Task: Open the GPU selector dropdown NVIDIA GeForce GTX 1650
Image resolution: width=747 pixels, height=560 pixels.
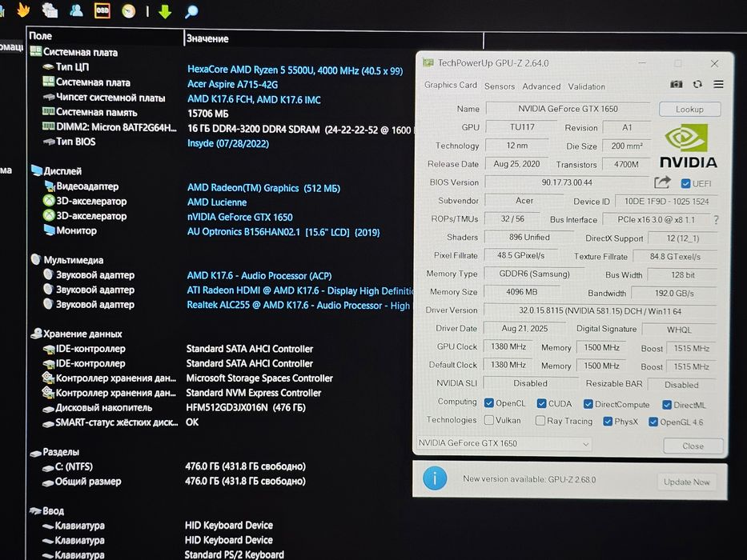Action: click(x=504, y=443)
